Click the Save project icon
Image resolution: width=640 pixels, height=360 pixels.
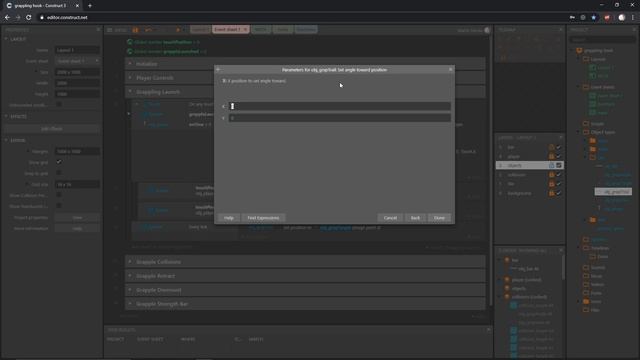click(136, 30)
